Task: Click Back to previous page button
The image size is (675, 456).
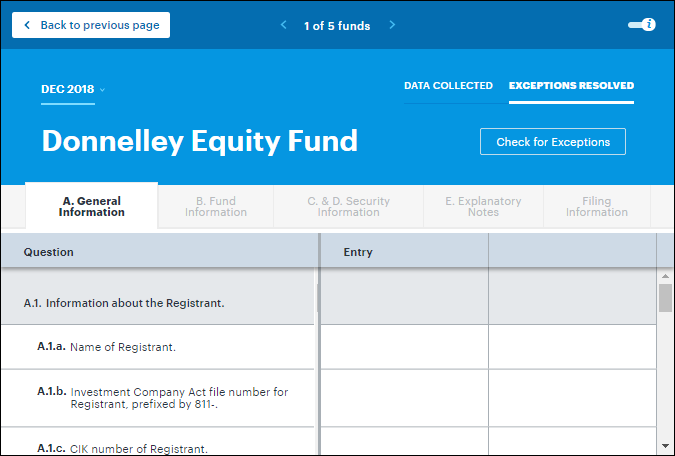Action: click(x=91, y=25)
